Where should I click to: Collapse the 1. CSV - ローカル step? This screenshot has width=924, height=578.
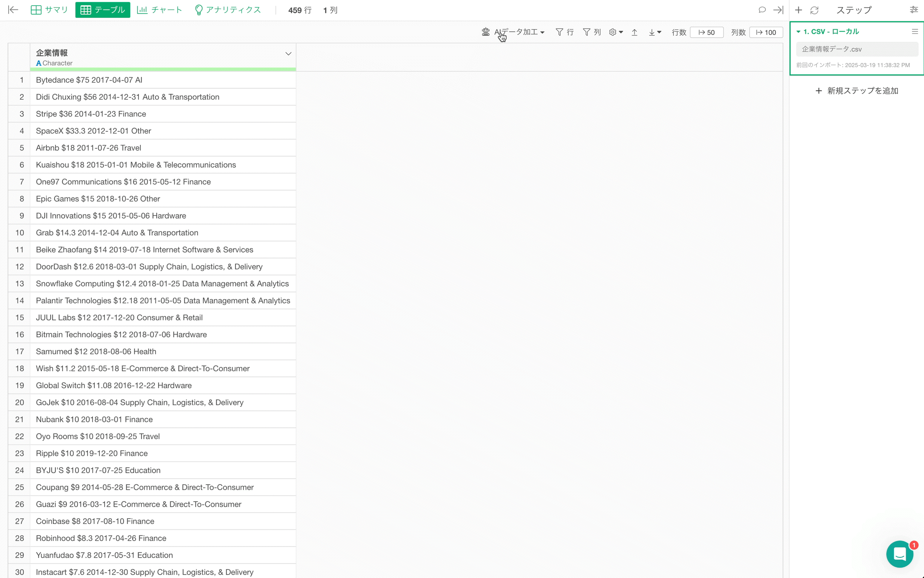(798, 32)
